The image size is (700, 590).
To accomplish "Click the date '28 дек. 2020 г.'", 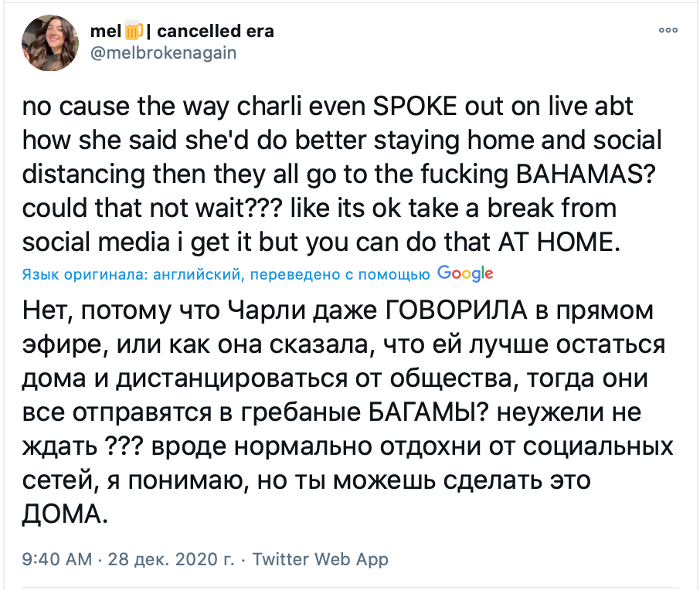I will point(171,559).
